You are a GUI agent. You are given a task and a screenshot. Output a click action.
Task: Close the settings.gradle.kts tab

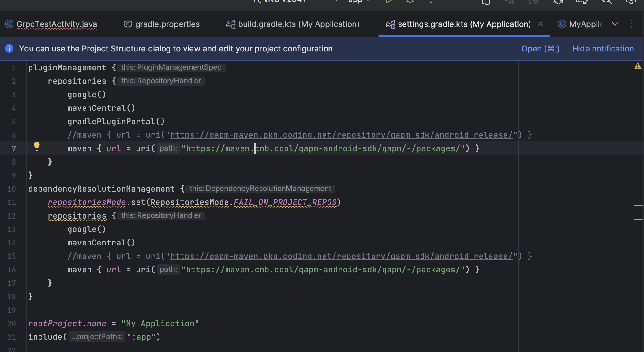click(x=541, y=24)
